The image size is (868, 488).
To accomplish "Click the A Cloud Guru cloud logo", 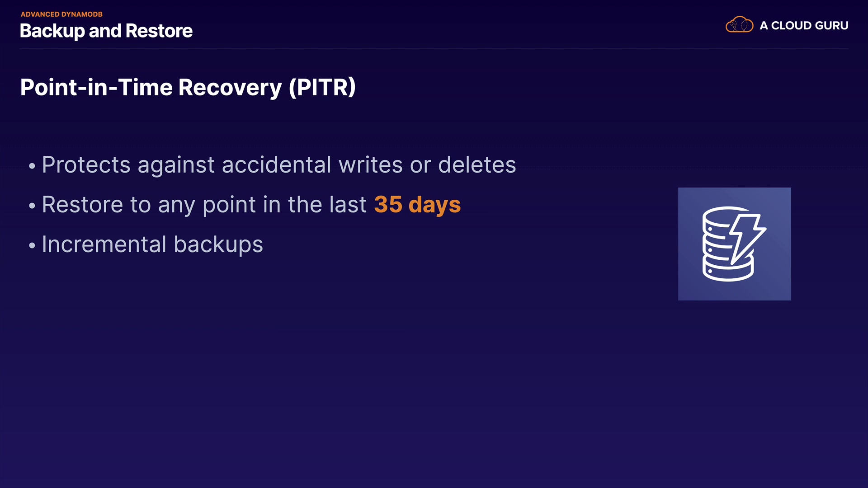I will pyautogui.click(x=739, y=25).
